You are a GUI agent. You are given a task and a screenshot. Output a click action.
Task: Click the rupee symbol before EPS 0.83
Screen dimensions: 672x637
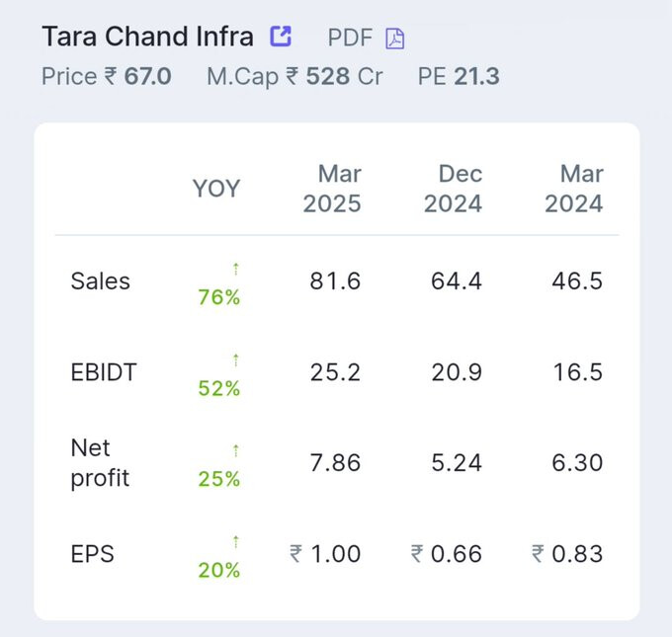coord(539,553)
